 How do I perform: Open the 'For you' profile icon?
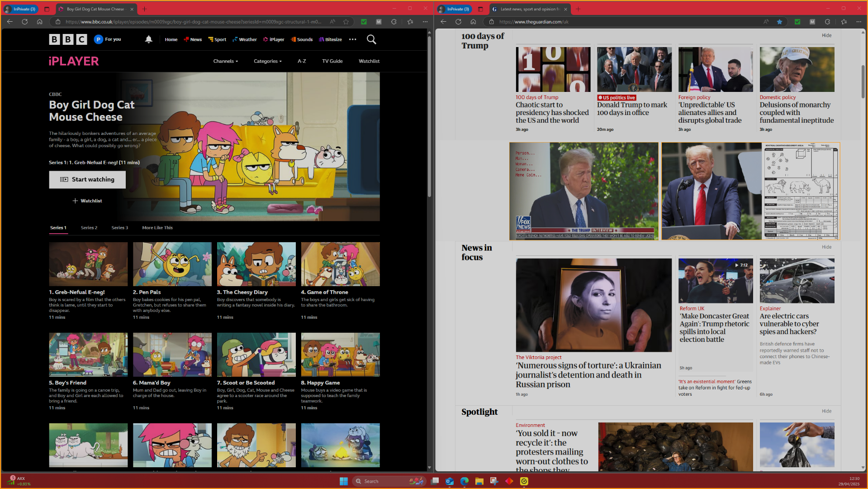(x=99, y=39)
